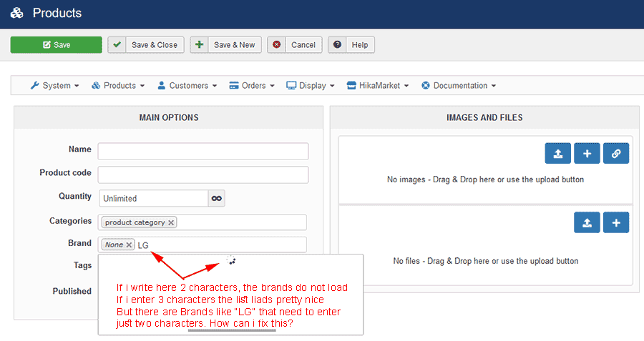
Task: Click the dropdown caret next to System
Action: [77, 86]
